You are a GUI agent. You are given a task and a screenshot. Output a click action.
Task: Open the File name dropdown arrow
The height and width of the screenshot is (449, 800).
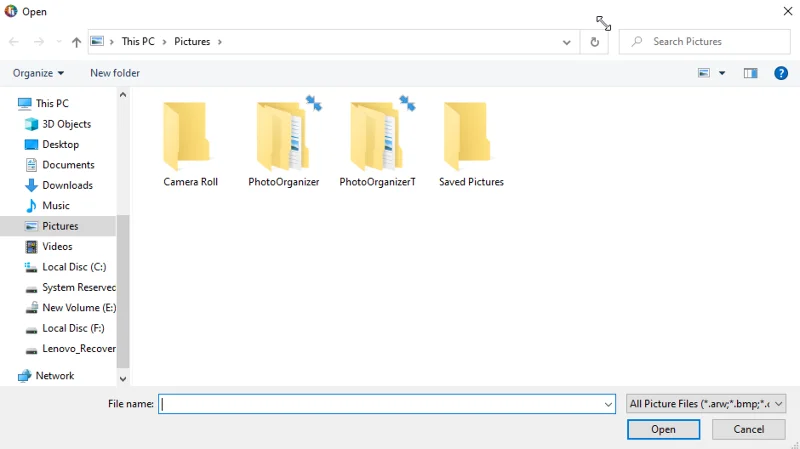tap(608, 404)
